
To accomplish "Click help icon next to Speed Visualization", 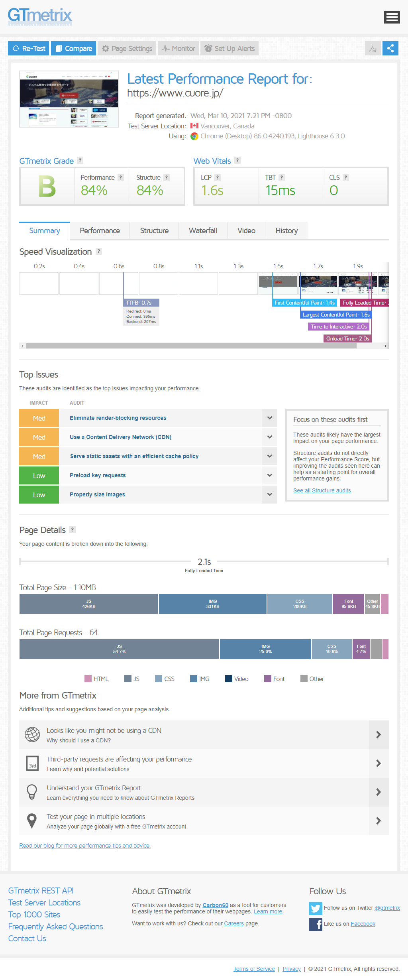I will [99, 252].
